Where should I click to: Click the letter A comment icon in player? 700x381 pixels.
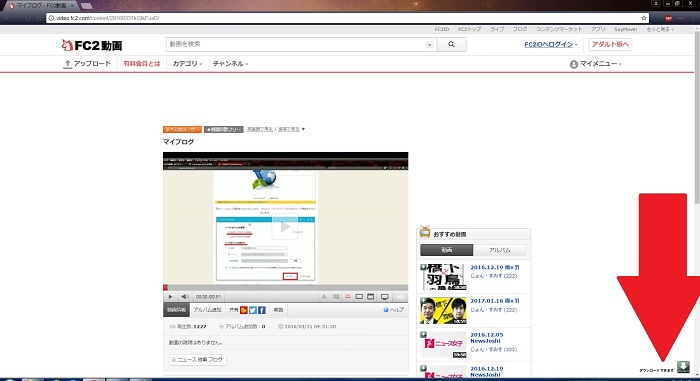[324, 297]
